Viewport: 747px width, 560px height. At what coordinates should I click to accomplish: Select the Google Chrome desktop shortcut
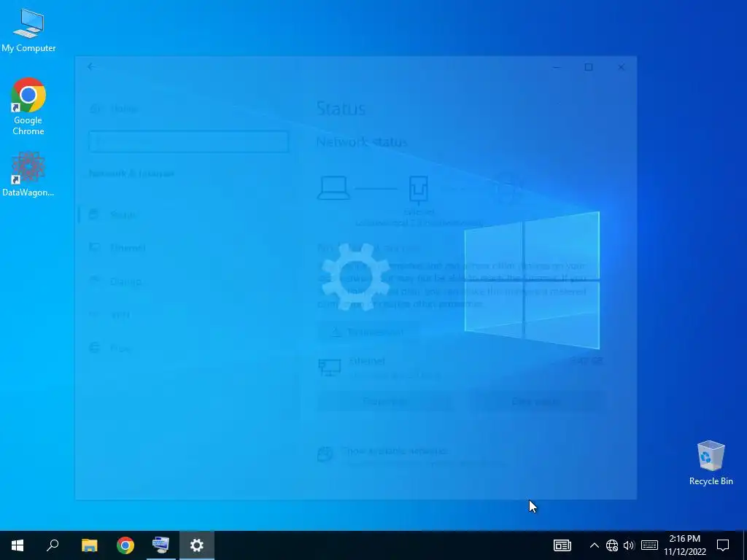point(28,106)
